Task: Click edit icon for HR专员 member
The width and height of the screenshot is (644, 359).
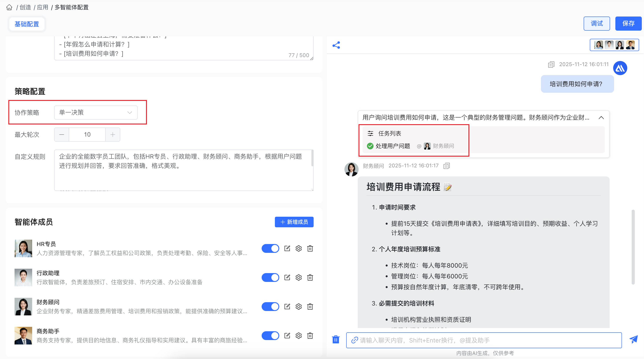Action: 287,248
